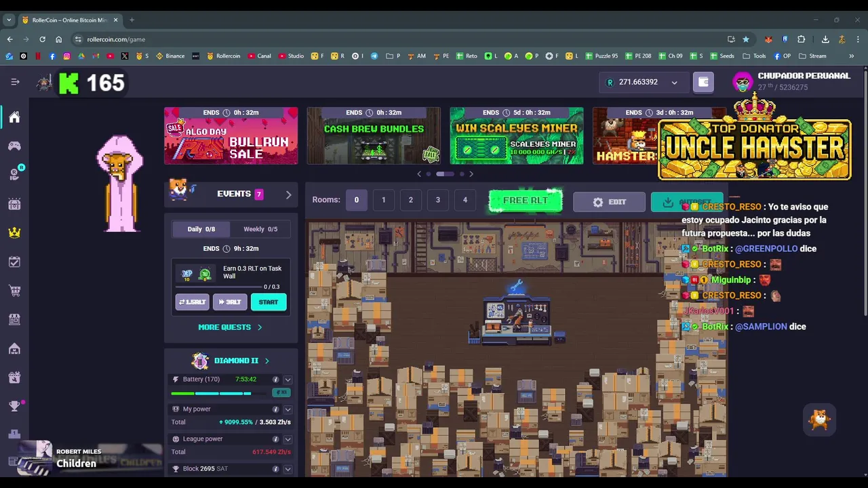Screen dimensions: 868x488
Task: Show previous promo banner with left arrow
Action: click(x=419, y=174)
